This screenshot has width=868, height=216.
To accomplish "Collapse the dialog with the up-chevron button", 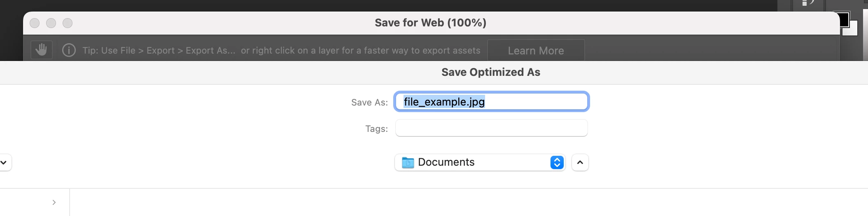I will (580, 162).
